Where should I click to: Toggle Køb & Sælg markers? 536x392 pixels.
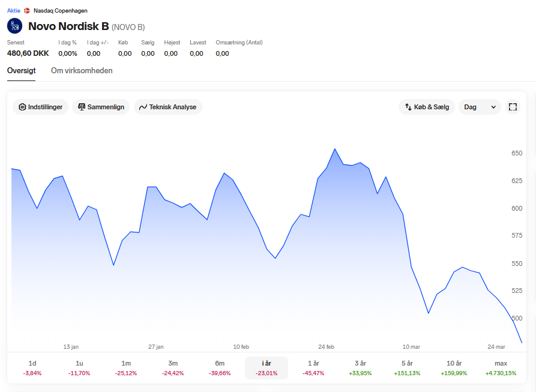coord(427,107)
